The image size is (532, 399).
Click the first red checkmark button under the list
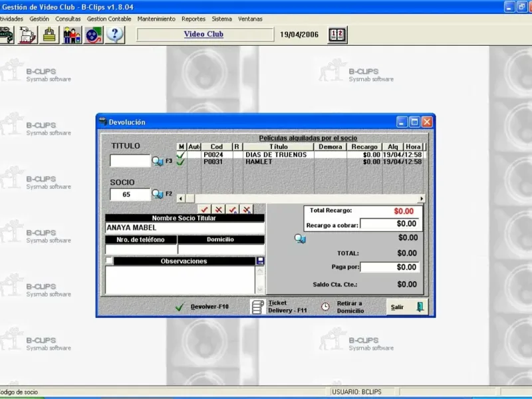click(205, 209)
